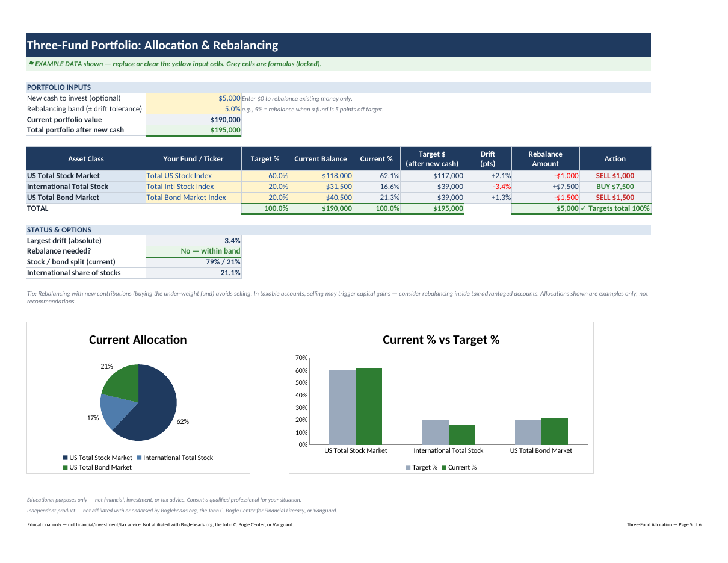Screen dimensions: 728x563
Task: Click the Your Fund / Ticker column header
Action: [x=194, y=159]
